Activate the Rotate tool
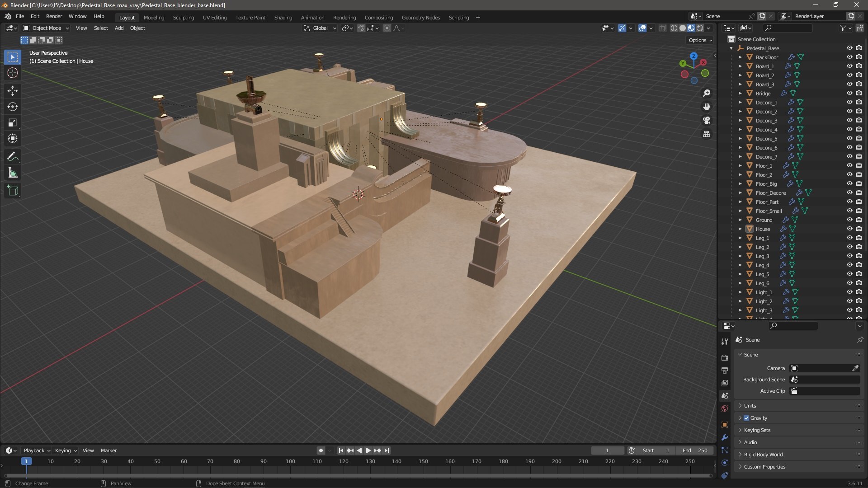The image size is (868, 488). pyautogui.click(x=13, y=107)
